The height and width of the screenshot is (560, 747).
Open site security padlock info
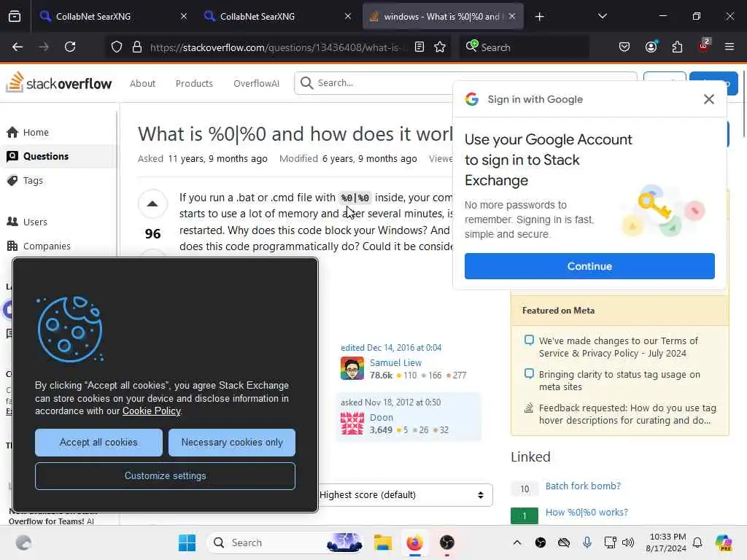tap(137, 47)
